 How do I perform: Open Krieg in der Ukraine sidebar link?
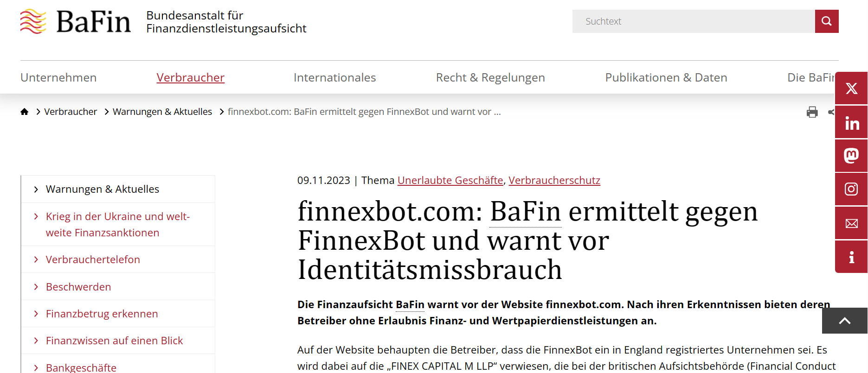(x=118, y=224)
